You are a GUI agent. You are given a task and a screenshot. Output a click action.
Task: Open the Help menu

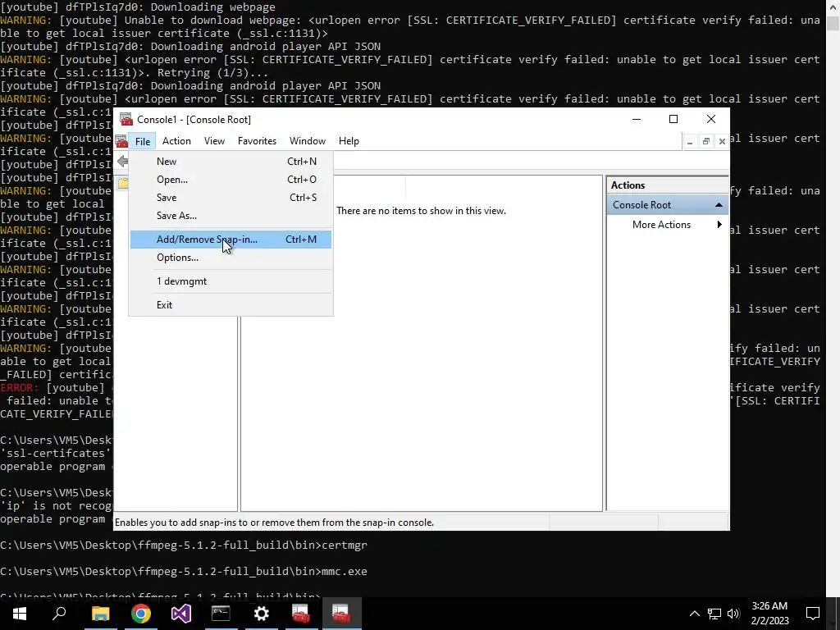point(349,141)
